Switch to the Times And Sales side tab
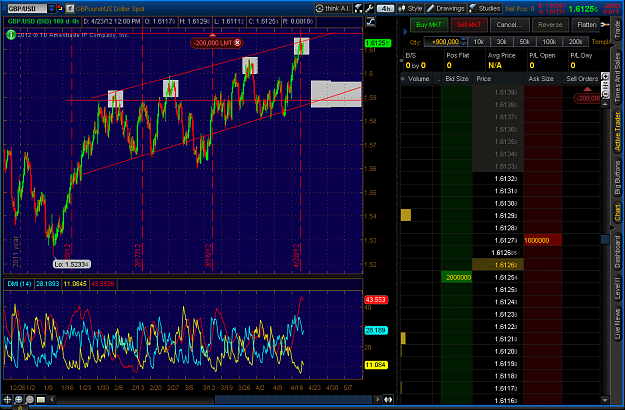625x410 pixels. tap(617, 78)
